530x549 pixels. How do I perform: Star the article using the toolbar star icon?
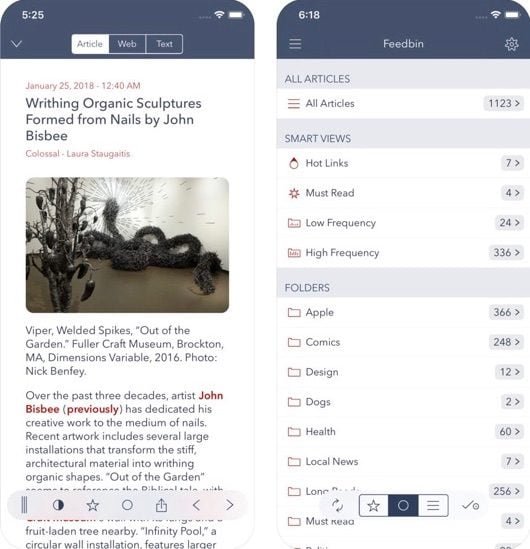(x=93, y=505)
